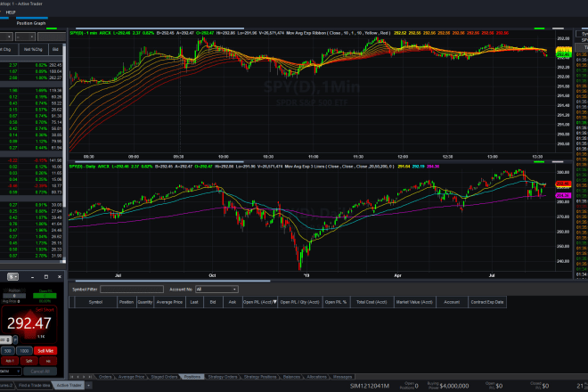Set quantity with the 500 button
Viewport: 588px width, 392px height.
(x=7, y=351)
